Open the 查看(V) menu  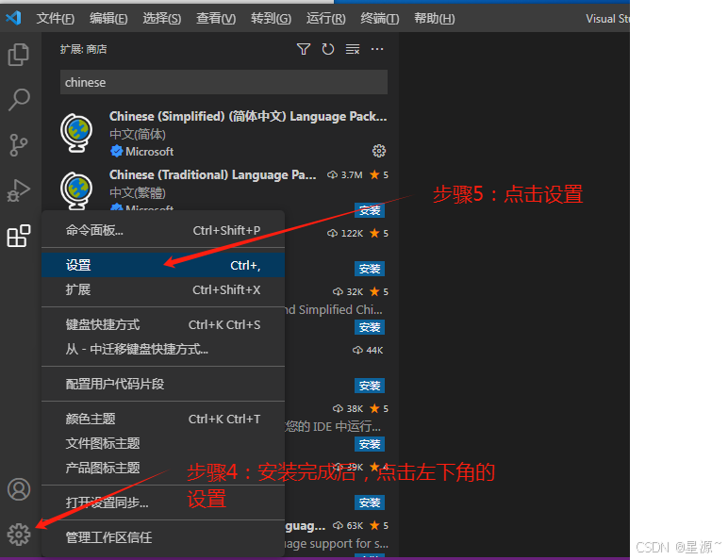click(216, 19)
